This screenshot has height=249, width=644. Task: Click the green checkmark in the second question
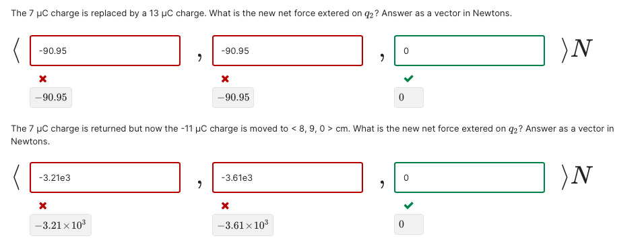click(409, 205)
